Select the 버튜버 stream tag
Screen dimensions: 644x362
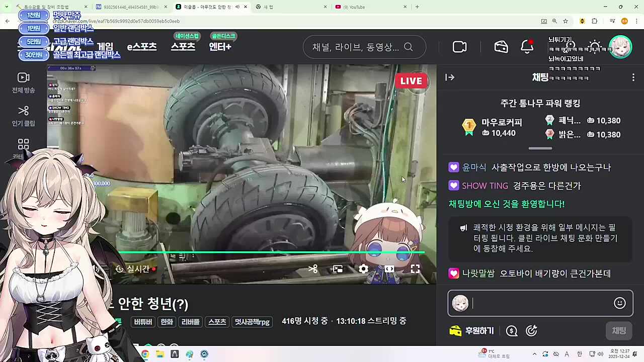142,322
